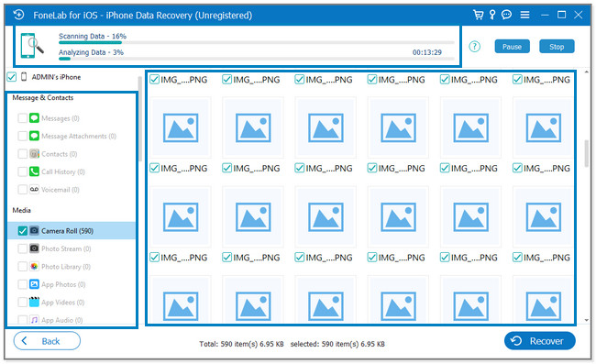Click the ADMIN's iPhone device name
Screen dimensions: 596x364
click(x=56, y=77)
